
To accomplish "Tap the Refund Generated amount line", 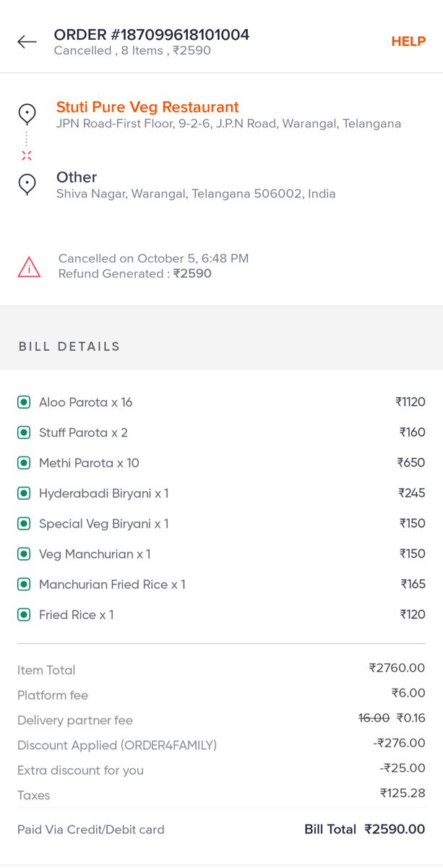I will 135,273.
